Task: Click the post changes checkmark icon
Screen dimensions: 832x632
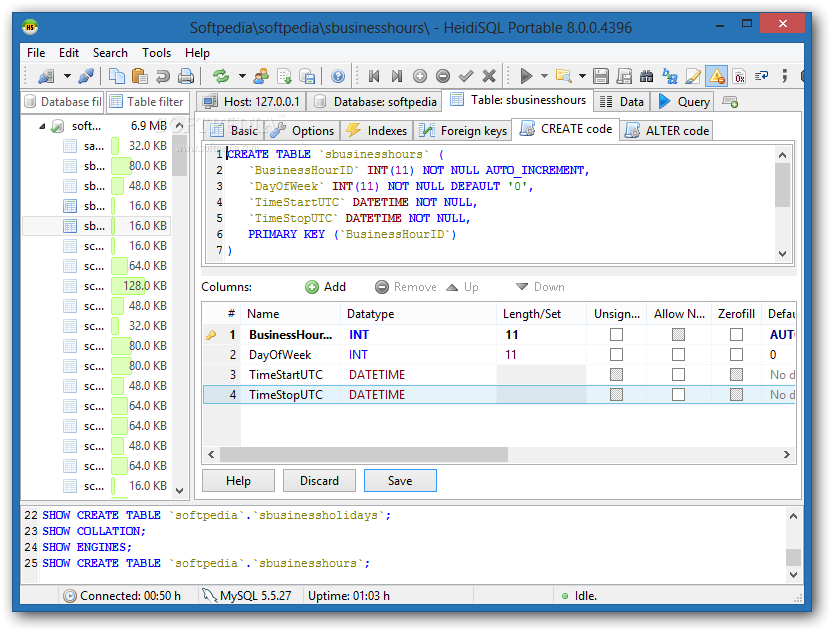Action: (466, 76)
